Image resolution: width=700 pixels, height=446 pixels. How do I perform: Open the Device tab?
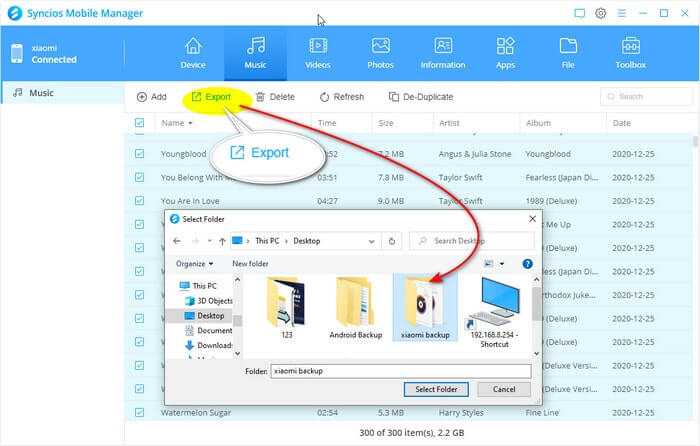(193, 53)
